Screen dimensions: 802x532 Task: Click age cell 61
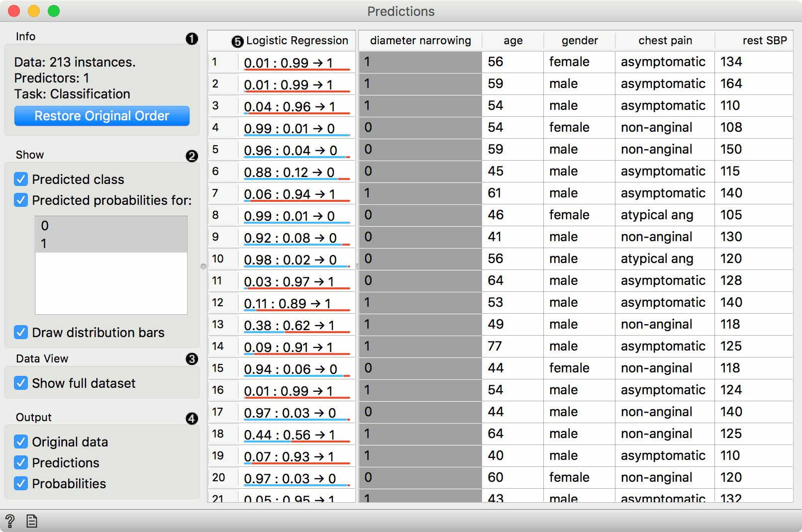tap(513, 193)
